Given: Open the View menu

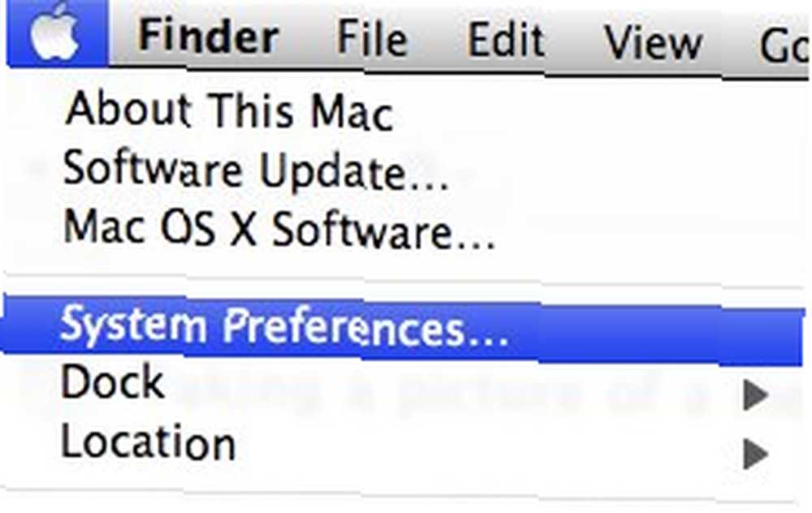Looking at the screenshot, I should click(x=654, y=42).
